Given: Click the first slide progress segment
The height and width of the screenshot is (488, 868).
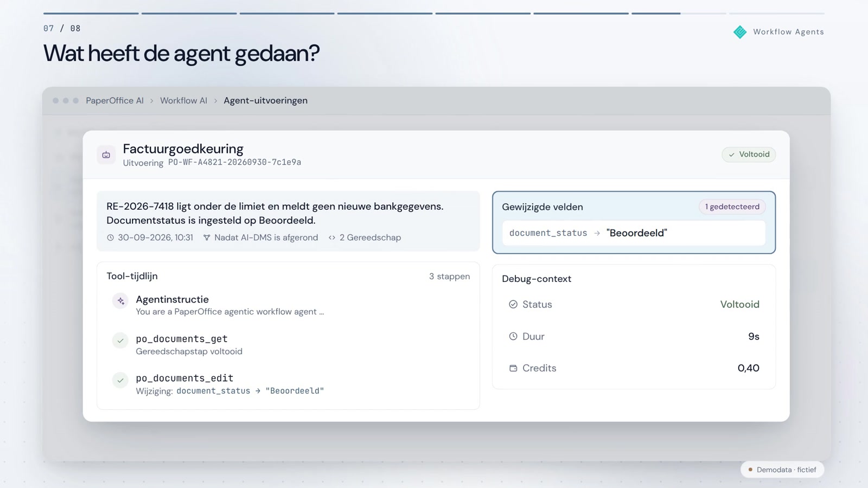Looking at the screenshot, I should (91, 14).
